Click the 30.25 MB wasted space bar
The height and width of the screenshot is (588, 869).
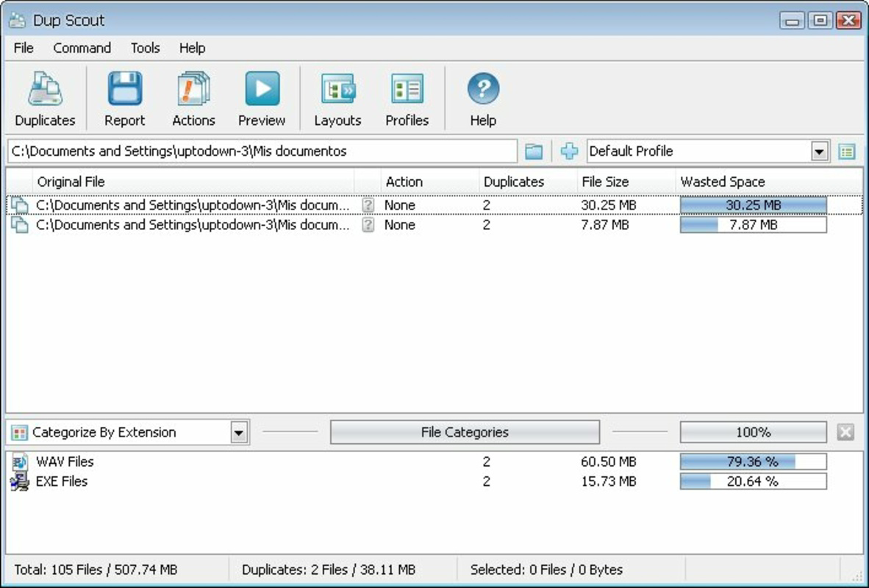[753, 205]
